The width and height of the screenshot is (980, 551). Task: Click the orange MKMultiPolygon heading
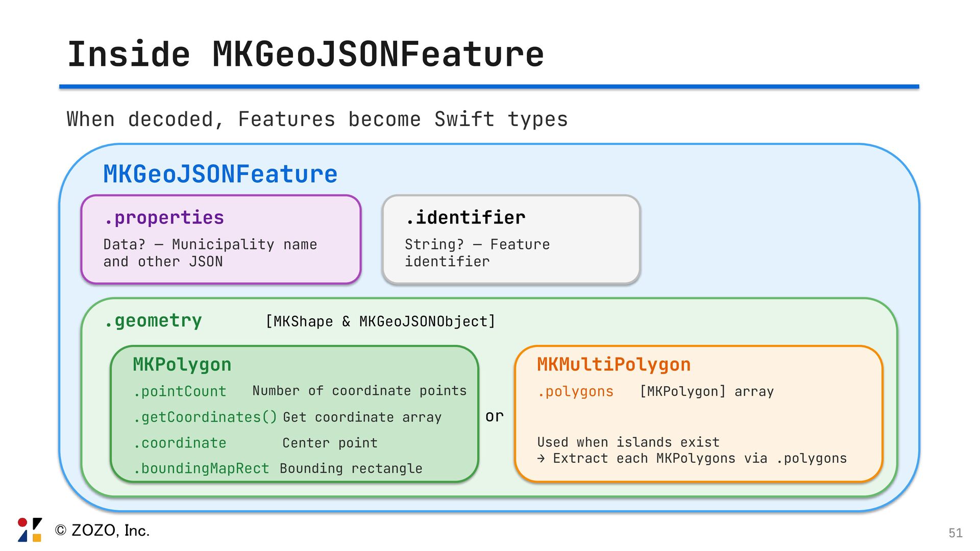coord(614,365)
